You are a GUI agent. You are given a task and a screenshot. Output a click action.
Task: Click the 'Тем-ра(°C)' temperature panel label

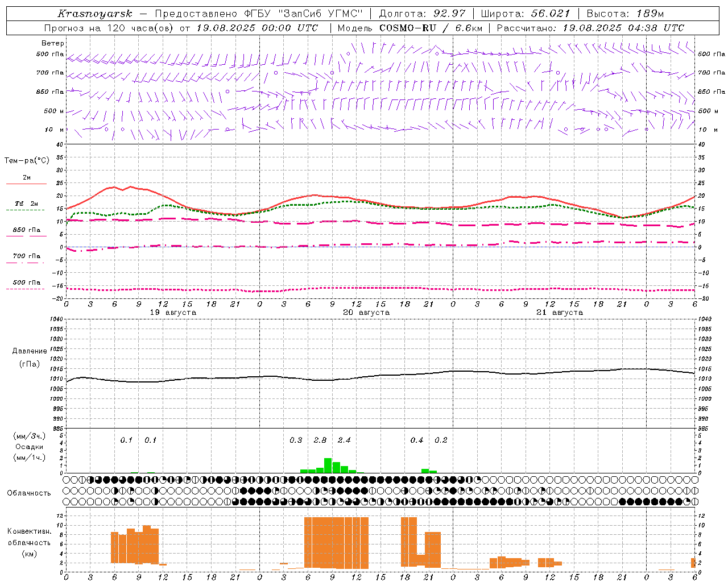click(27, 161)
